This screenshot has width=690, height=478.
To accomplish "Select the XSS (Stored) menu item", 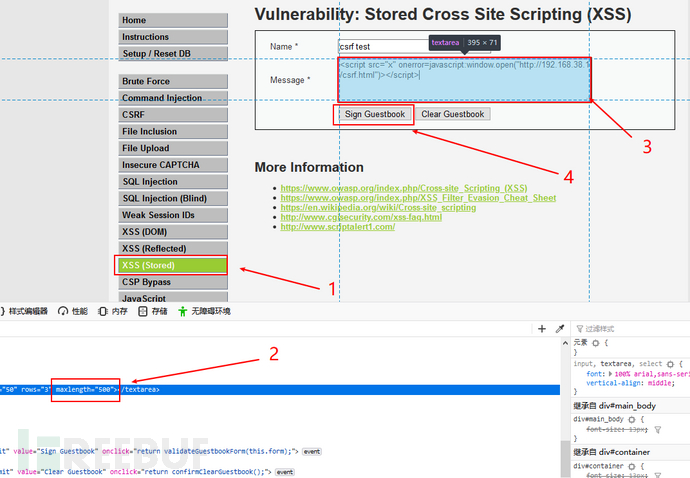I will point(172,265).
